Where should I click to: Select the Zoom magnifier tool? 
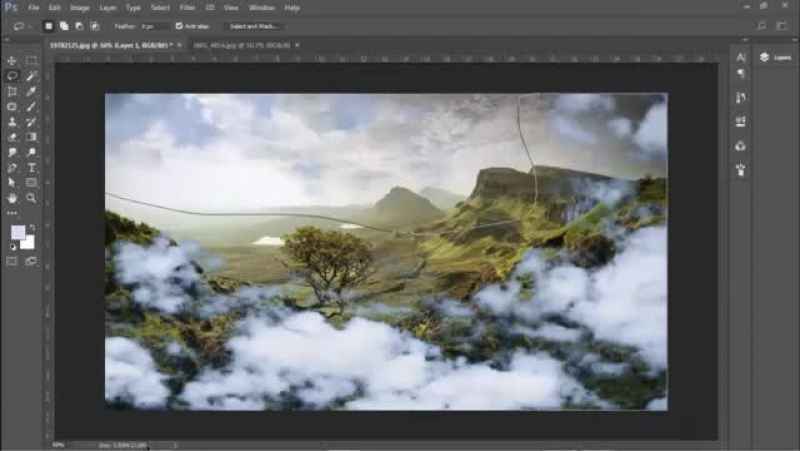coord(32,198)
